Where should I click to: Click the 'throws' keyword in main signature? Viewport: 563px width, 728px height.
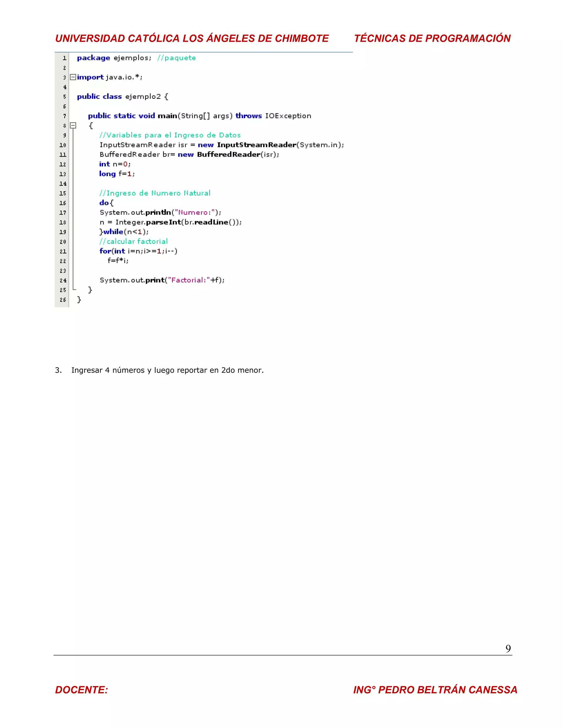[249, 116]
